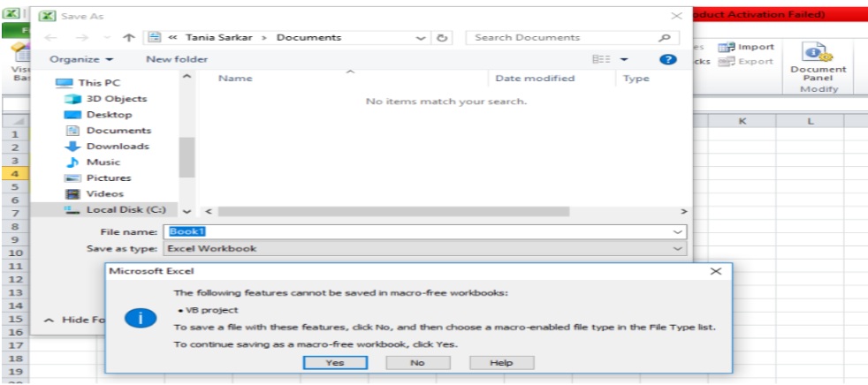
Task: Click the Import icon in Excel ribbon
Action: [727, 47]
